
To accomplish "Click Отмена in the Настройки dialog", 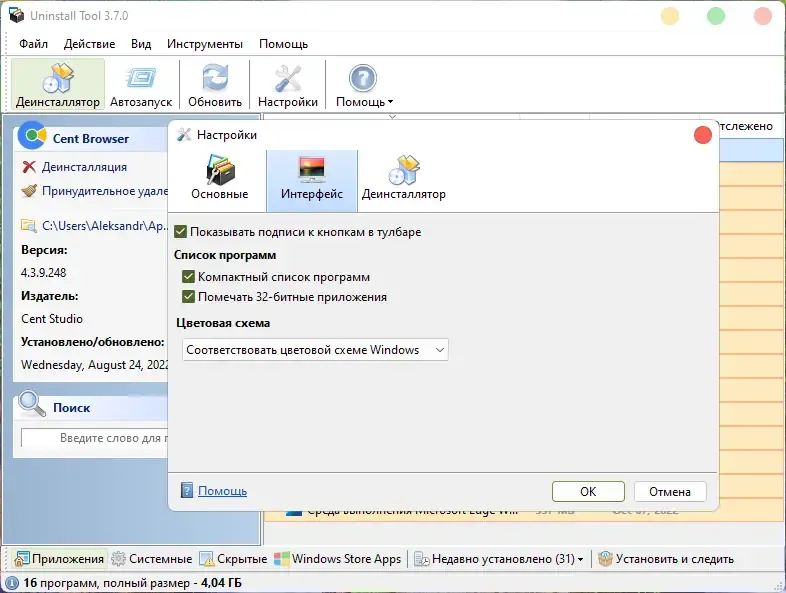I will tap(670, 491).
